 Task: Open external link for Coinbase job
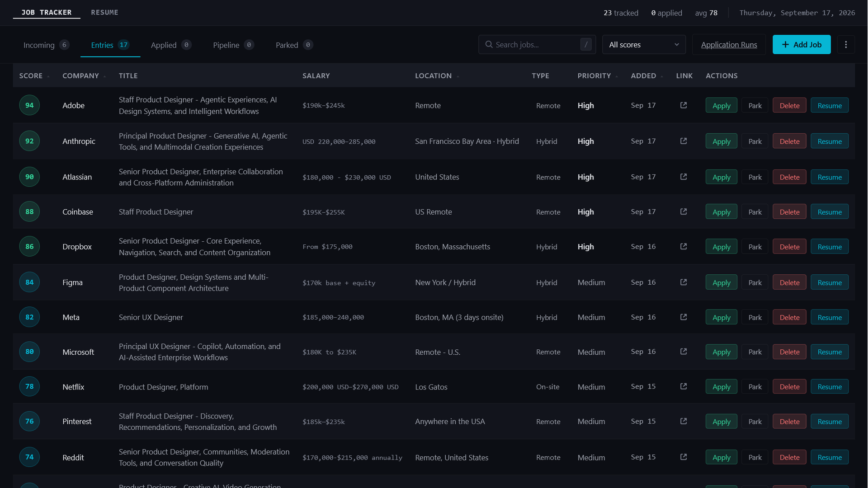point(684,211)
